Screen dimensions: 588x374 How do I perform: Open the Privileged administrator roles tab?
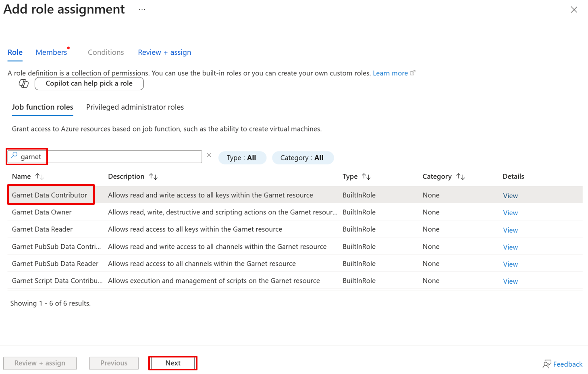(135, 107)
